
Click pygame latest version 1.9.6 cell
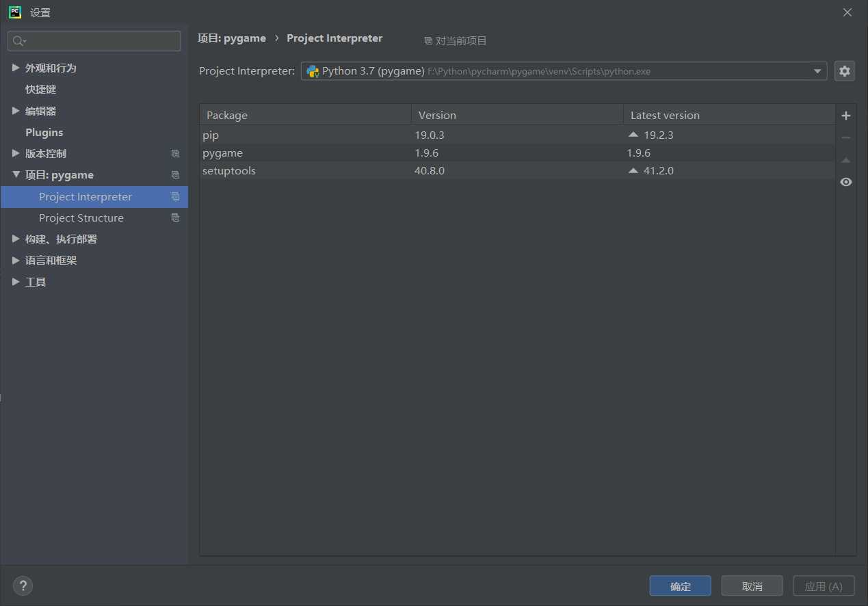tap(639, 153)
